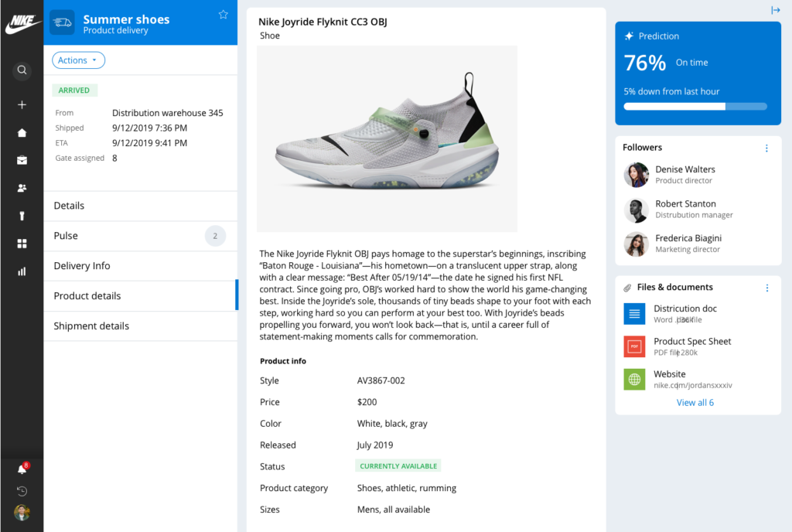This screenshot has width=792, height=532.
Task: Click Denise Walters' avatar
Action: coord(637,175)
